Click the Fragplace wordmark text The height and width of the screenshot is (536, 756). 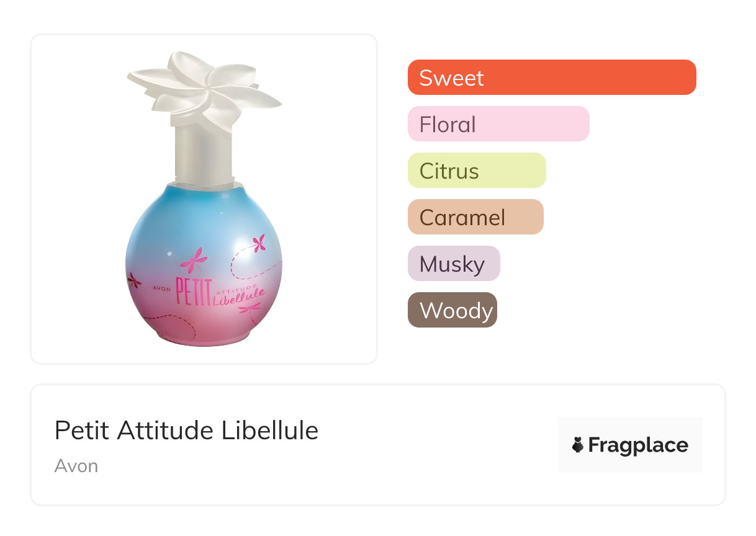click(x=638, y=445)
